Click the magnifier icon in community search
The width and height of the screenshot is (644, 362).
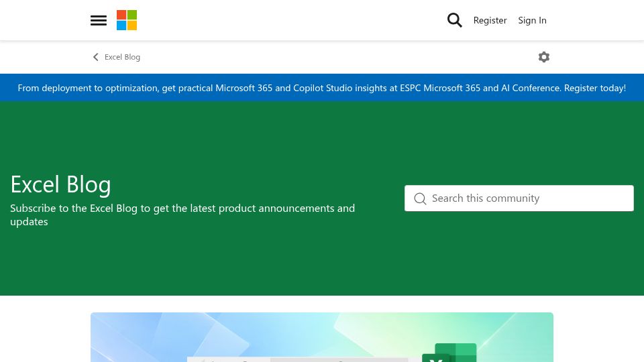[x=420, y=198]
